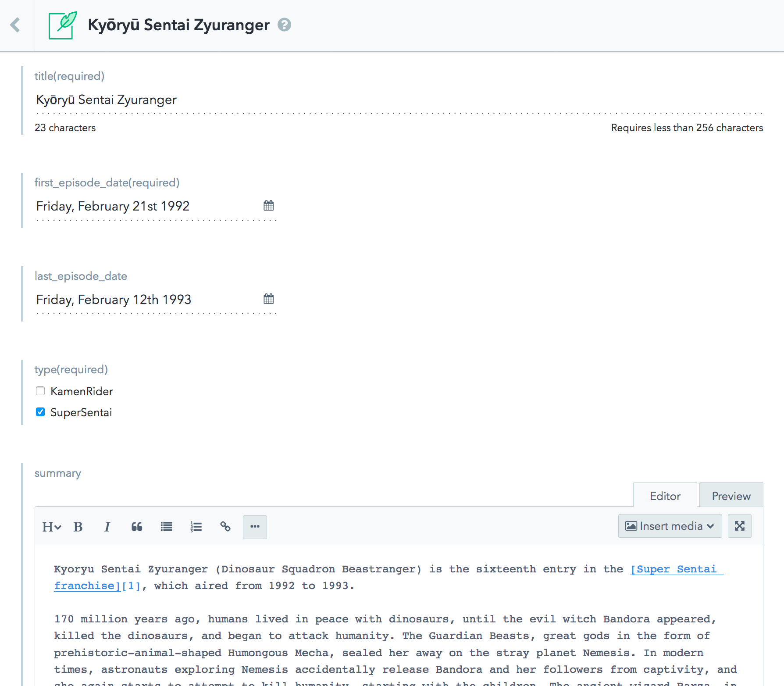Apply italic formatting
This screenshot has height=686, width=784.
pyautogui.click(x=107, y=526)
